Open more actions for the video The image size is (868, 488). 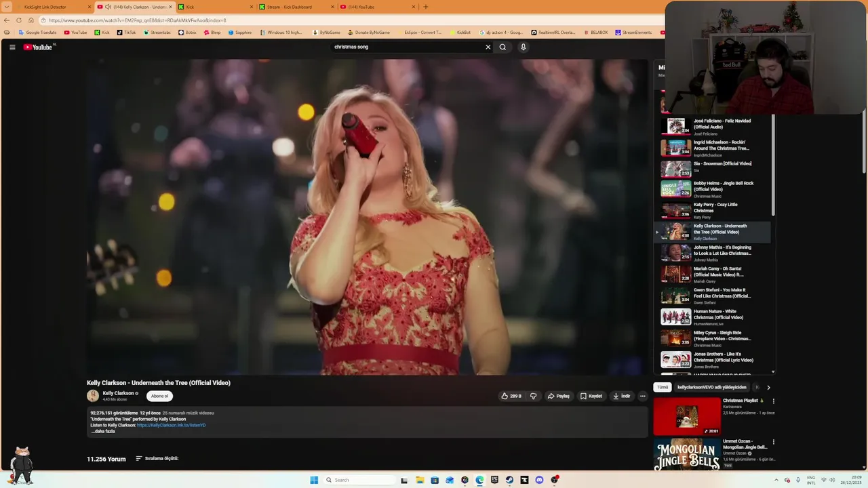tap(642, 396)
